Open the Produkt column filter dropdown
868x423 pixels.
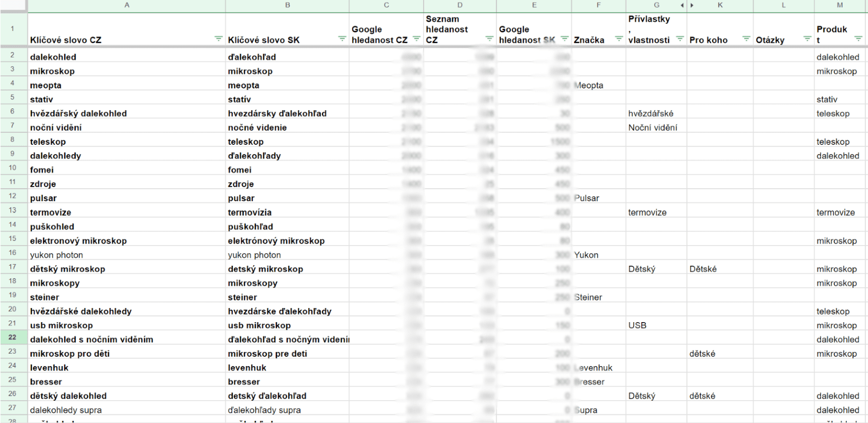coord(858,39)
